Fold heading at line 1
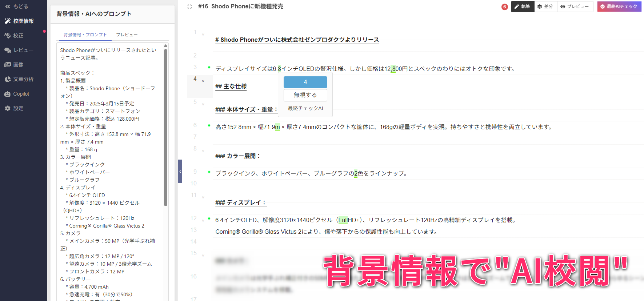The height and width of the screenshot is (301, 644). point(203,35)
